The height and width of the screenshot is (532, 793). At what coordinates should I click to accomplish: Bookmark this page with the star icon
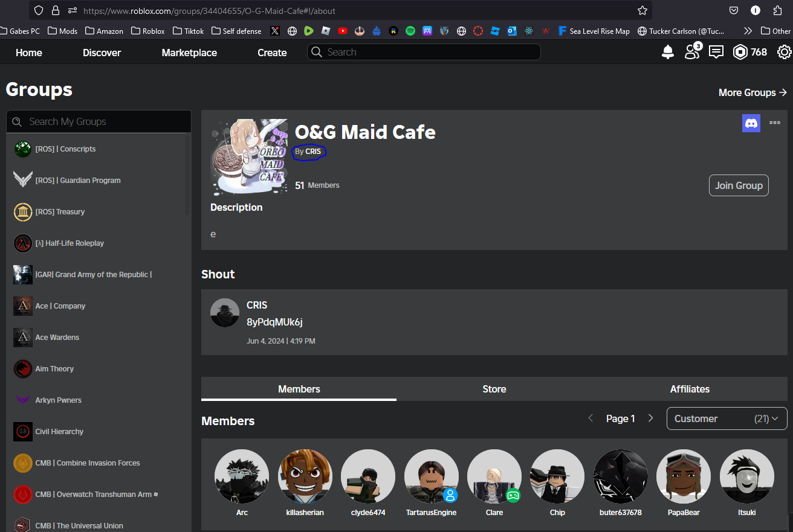pyautogui.click(x=642, y=11)
